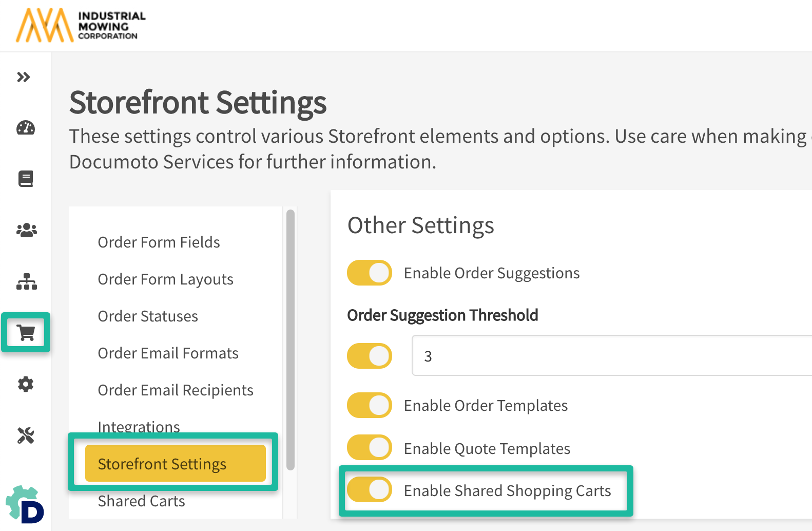Click the Industrial Mowing Corporation logo

click(x=81, y=25)
